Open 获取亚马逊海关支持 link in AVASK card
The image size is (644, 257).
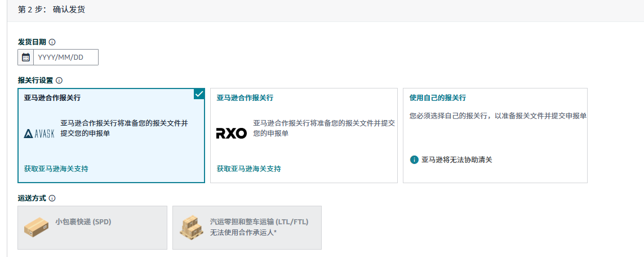click(x=56, y=169)
